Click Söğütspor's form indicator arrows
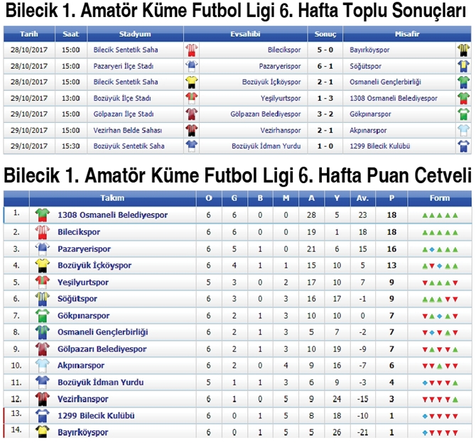This screenshot has width=476, height=448. pyautogui.click(x=440, y=300)
